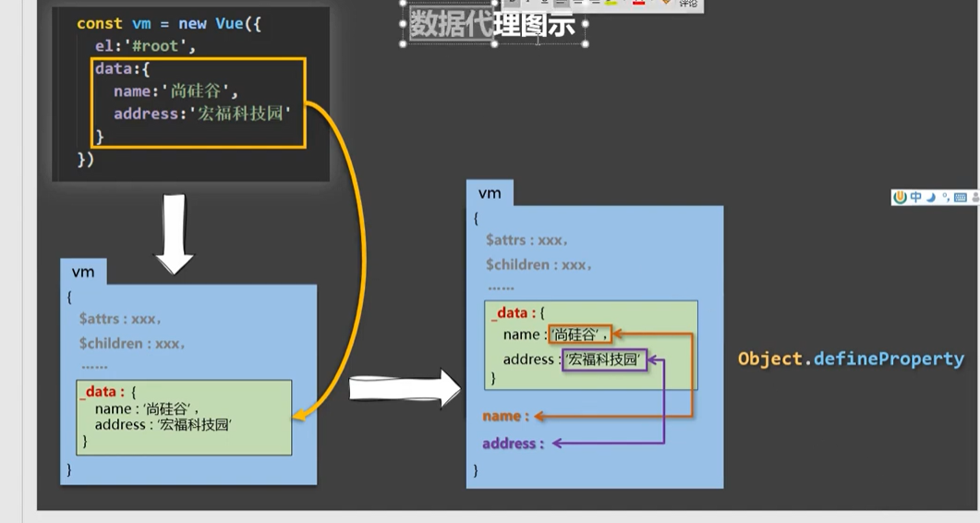Click the format painter icon in mini toolbar
This screenshot has width=980, height=523.
(665, 3)
